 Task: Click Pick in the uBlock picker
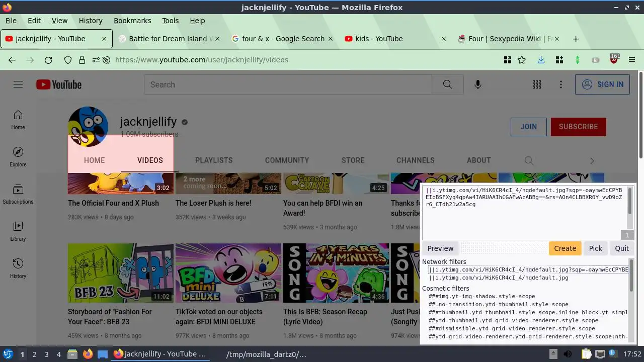(596, 248)
